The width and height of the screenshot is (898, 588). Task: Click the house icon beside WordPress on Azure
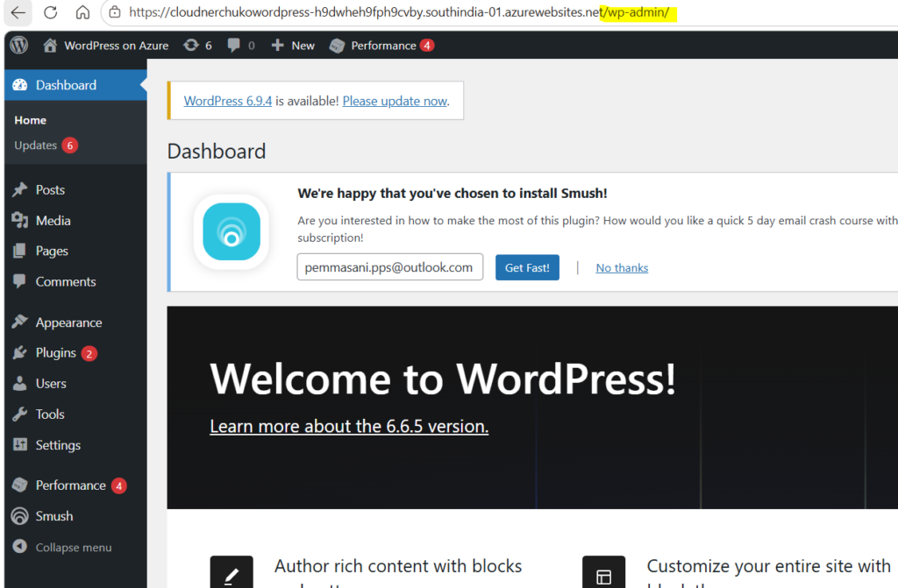[x=50, y=46]
